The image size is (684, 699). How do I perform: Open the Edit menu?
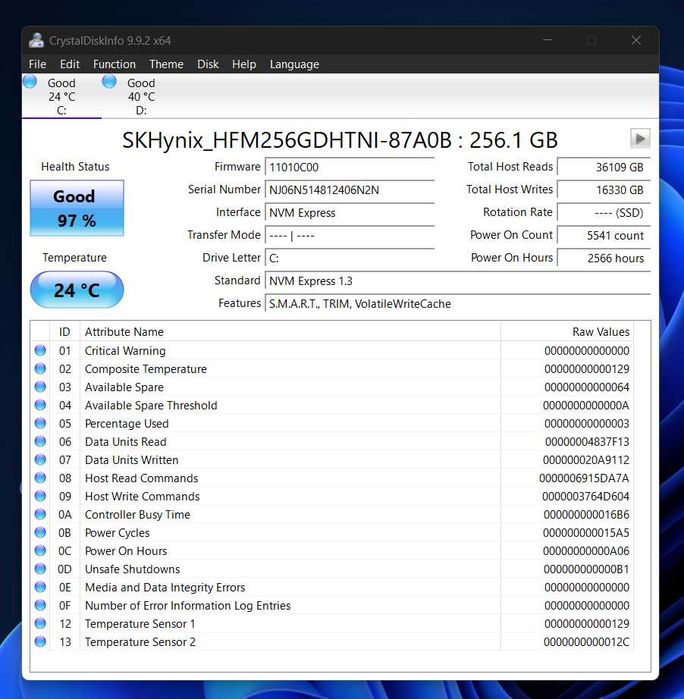tap(70, 64)
